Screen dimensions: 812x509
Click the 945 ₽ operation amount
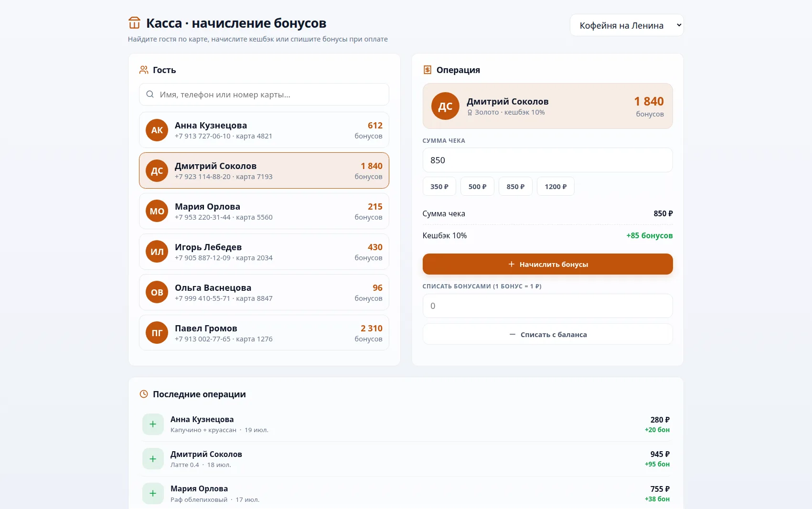[660, 454]
